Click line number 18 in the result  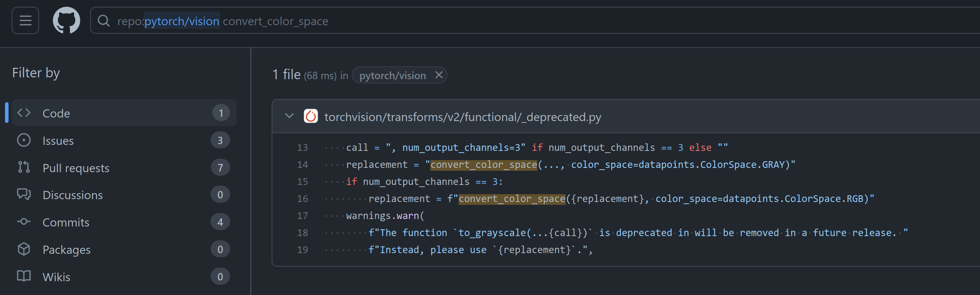tap(303, 233)
